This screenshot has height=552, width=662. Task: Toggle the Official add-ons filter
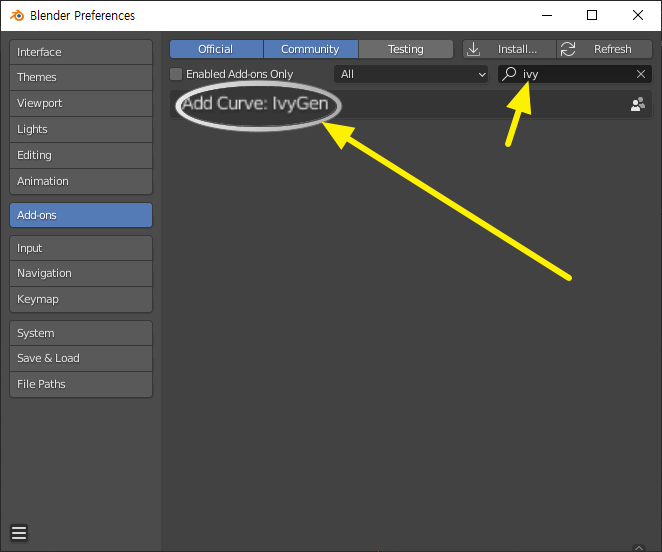tap(216, 49)
